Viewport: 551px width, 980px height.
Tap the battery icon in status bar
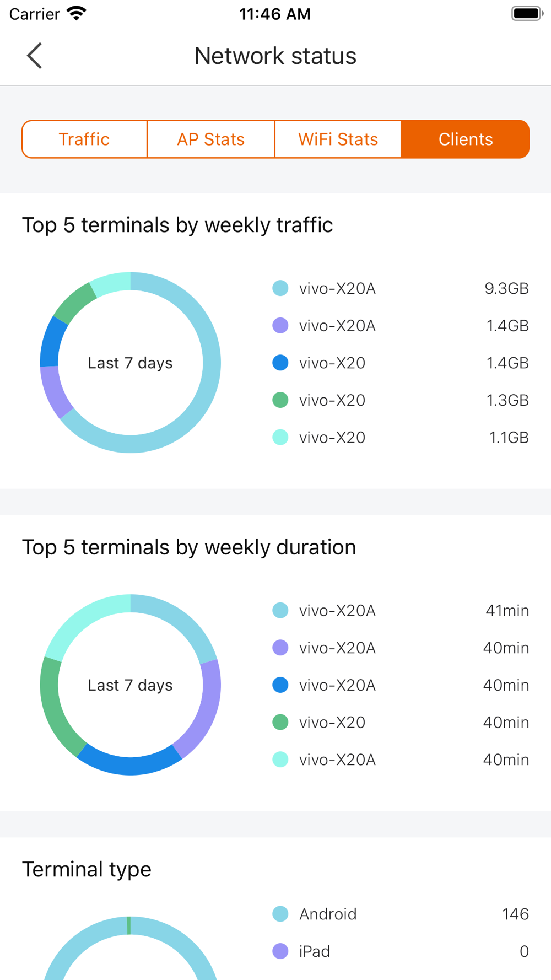click(x=527, y=13)
